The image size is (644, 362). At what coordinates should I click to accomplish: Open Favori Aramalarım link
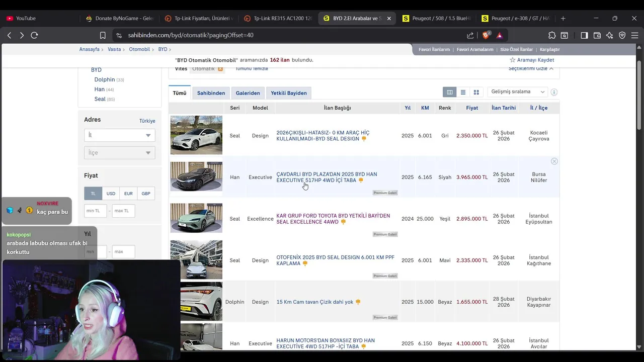point(475,49)
